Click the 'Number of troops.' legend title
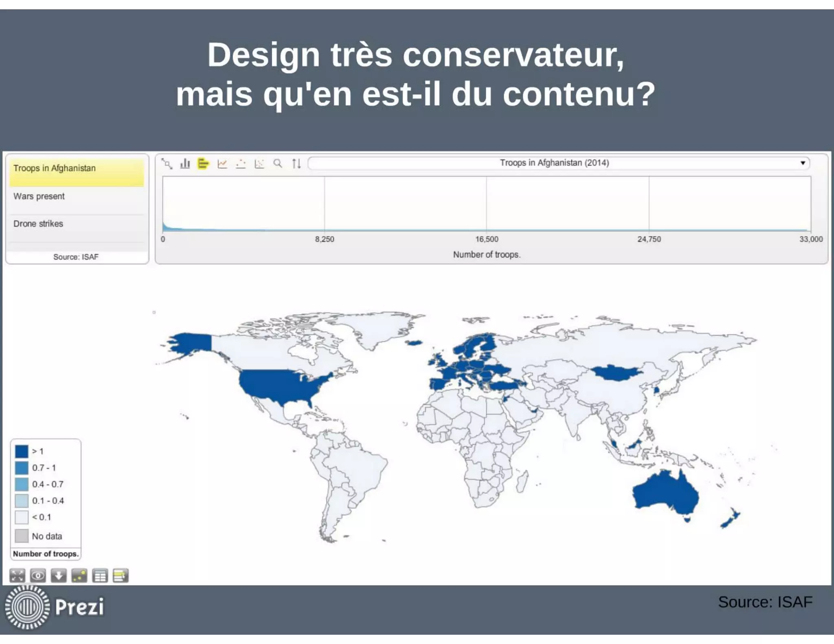Screen dimensions: 834x644 pos(46,554)
